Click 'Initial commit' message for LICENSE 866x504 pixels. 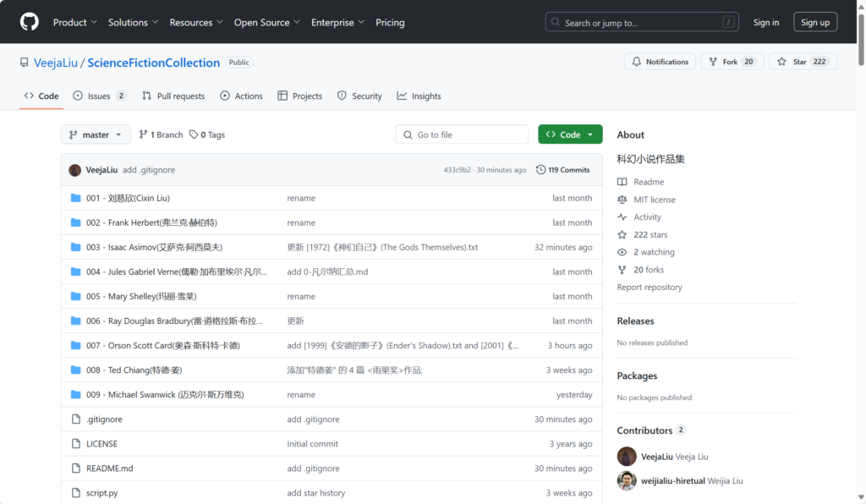click(313, 443)
